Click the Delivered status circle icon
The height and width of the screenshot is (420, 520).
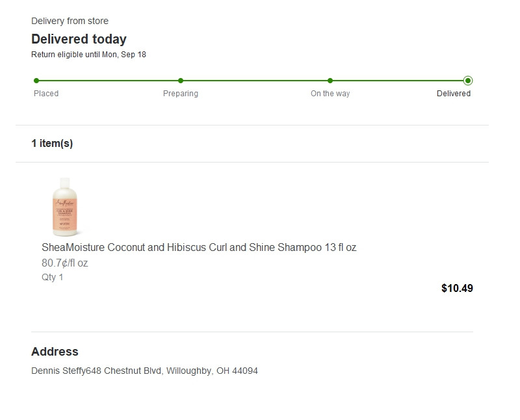pyautogui.click(x=468, y=81)
